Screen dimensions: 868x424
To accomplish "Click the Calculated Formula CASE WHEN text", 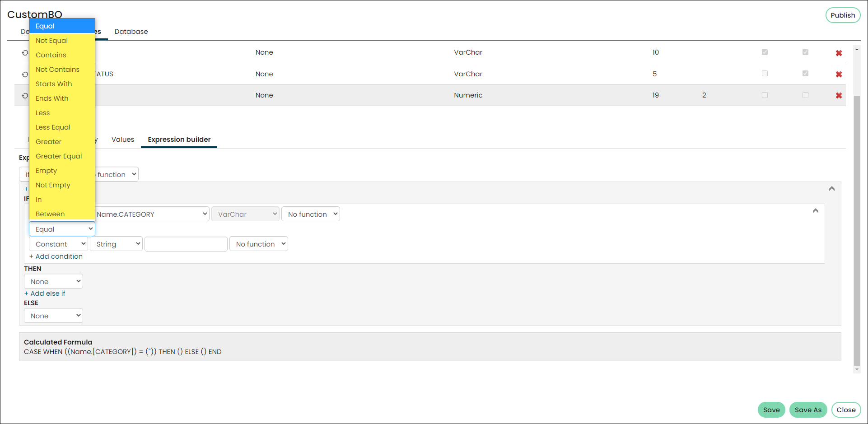I will pos(122,352).
